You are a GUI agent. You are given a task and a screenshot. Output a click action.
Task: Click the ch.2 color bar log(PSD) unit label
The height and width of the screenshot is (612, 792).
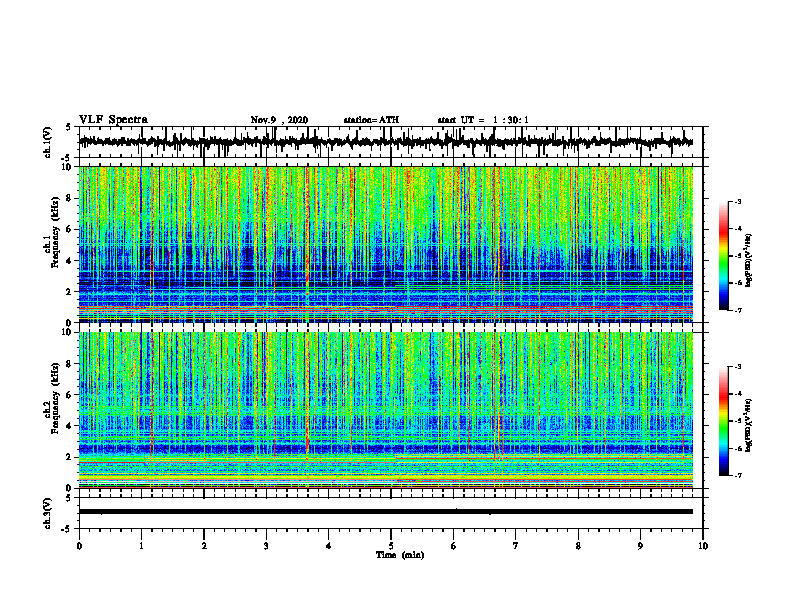(749, 426)
